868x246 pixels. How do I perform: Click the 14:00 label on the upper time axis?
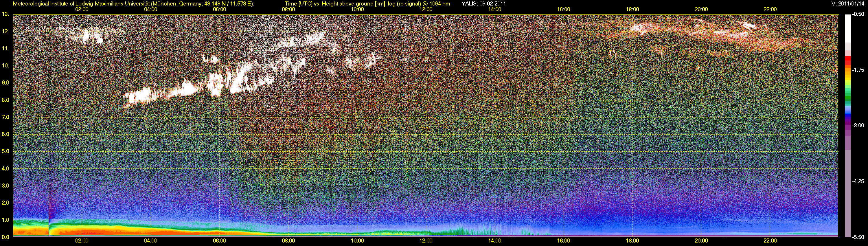tap(495, 10)
